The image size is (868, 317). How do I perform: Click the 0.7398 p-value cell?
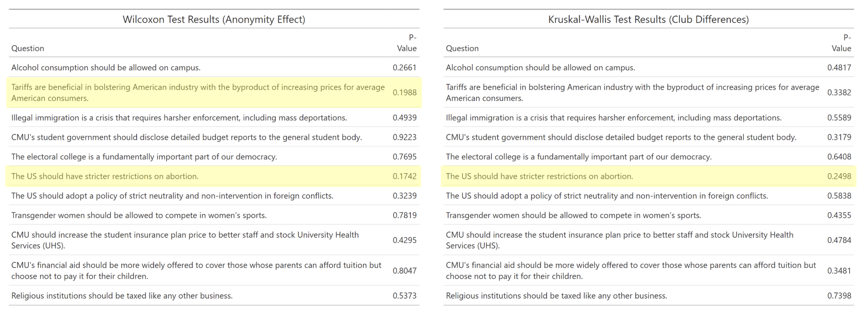coord(839,296)
